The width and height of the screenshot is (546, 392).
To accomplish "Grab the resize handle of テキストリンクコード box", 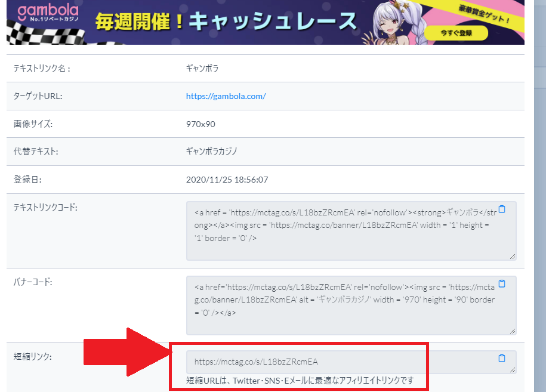I will pyautogui.click(x=513, y=256).
